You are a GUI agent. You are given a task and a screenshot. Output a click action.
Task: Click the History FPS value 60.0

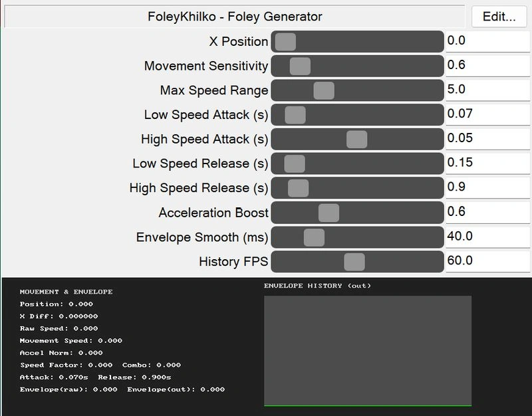tap(487, 261)
